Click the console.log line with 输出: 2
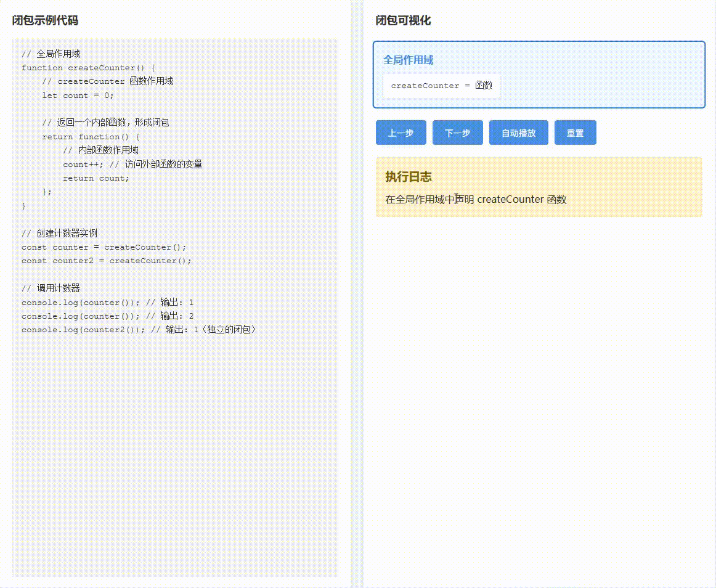Viewport: 716px width, 588px height. coord(108,316)
